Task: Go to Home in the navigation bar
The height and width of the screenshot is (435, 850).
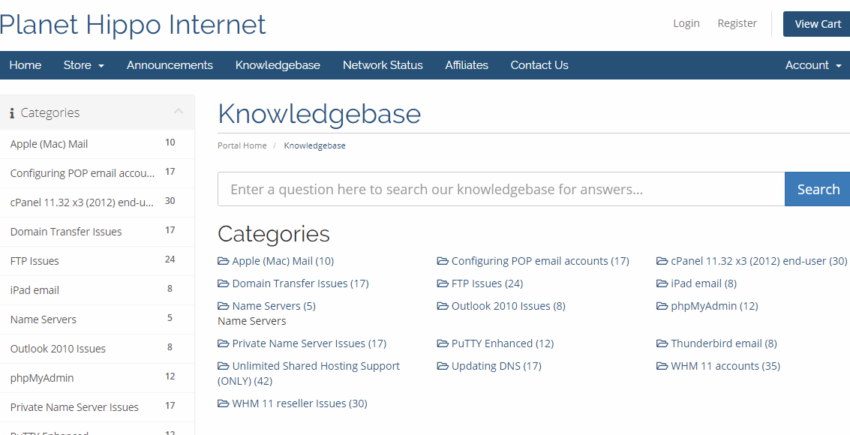Action: click(25, 65)
